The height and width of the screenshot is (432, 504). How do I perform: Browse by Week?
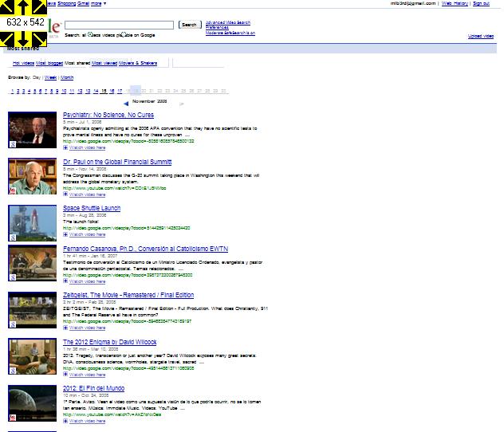(50, 77)
